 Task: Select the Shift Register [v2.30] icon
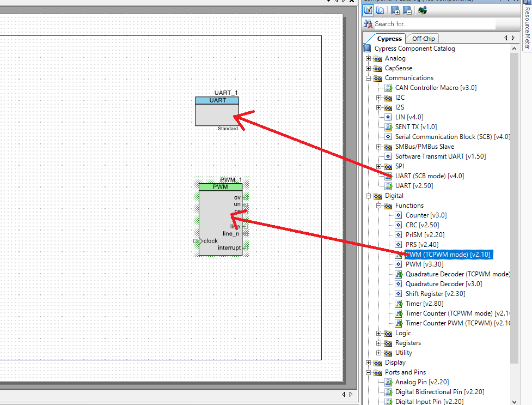tap(399, 294)
